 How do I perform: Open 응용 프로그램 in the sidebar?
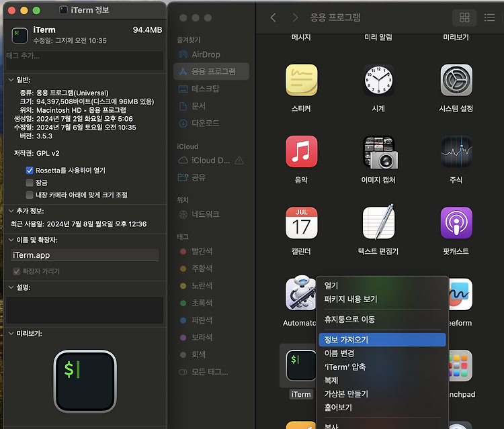click(211, 71)
